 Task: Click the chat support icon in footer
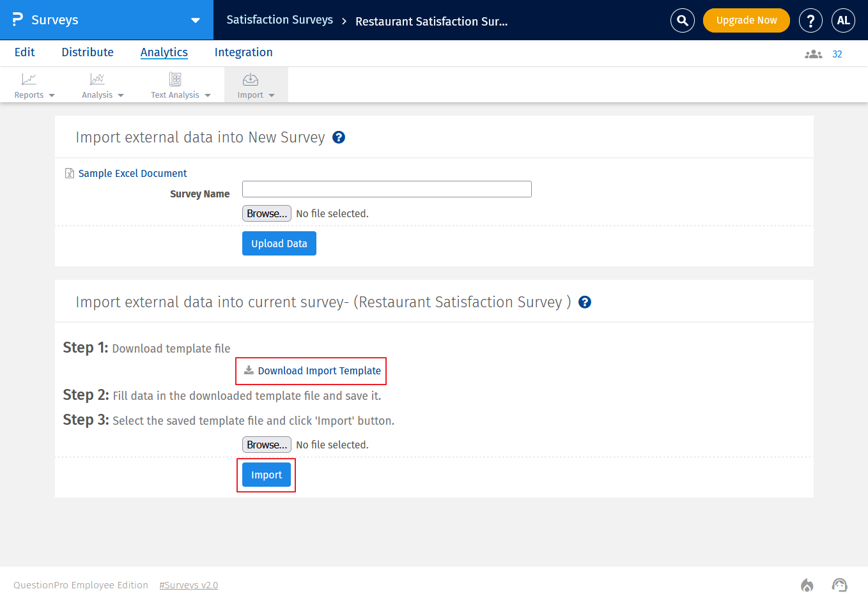coord(840,584)
